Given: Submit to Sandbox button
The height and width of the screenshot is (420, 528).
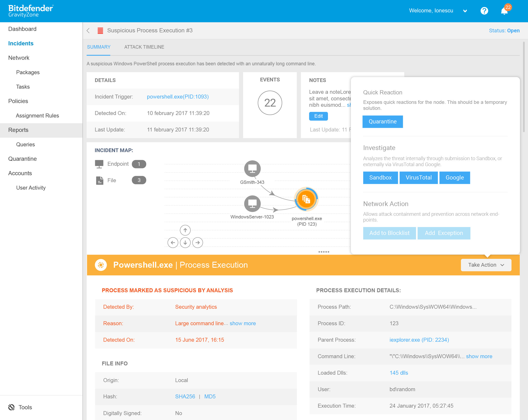Looking at the screenshot, I should click(380, 178).
